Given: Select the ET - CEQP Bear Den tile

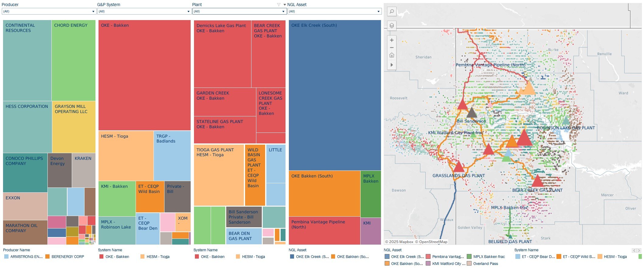Looking at the screenshot, I should [148, 229].
